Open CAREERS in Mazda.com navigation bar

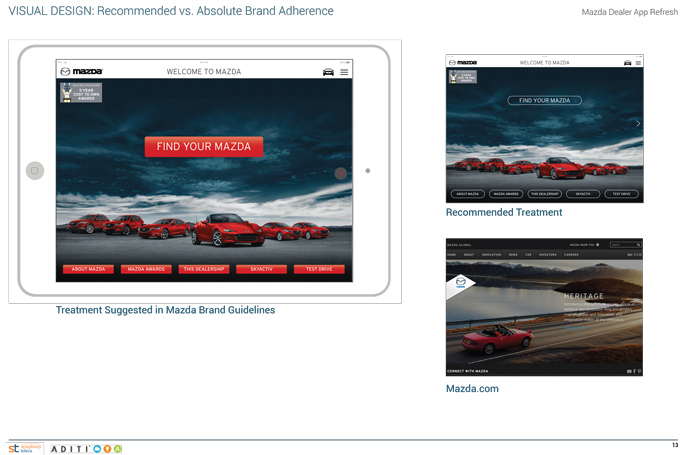571,255
